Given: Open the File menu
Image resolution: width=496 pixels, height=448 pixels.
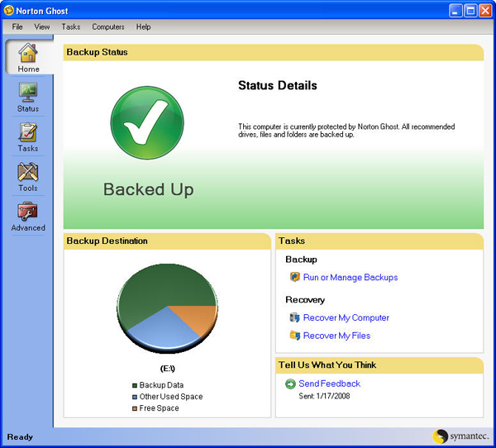Looking at the screenshot, I should click(x=17, y=26).
